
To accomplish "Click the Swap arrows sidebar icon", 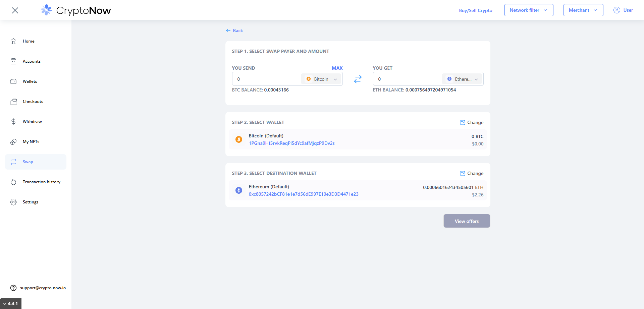I will pyautogui.click(x=13, y=162).
